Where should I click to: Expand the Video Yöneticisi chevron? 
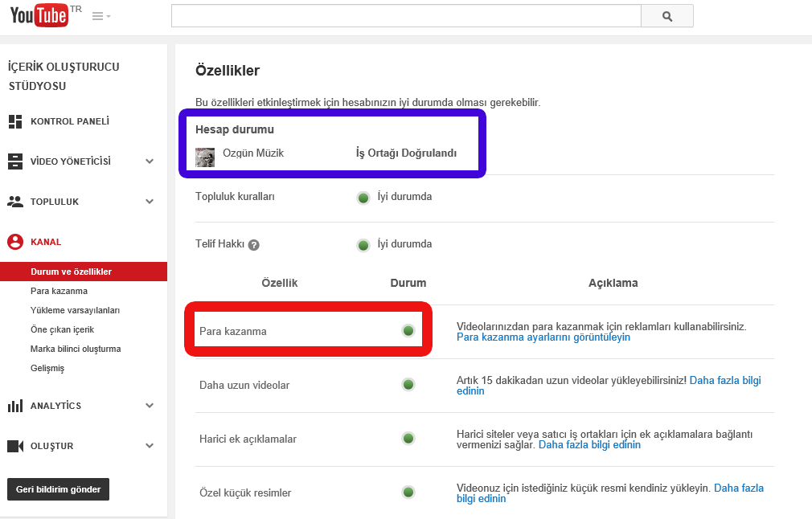pos(150,161)
